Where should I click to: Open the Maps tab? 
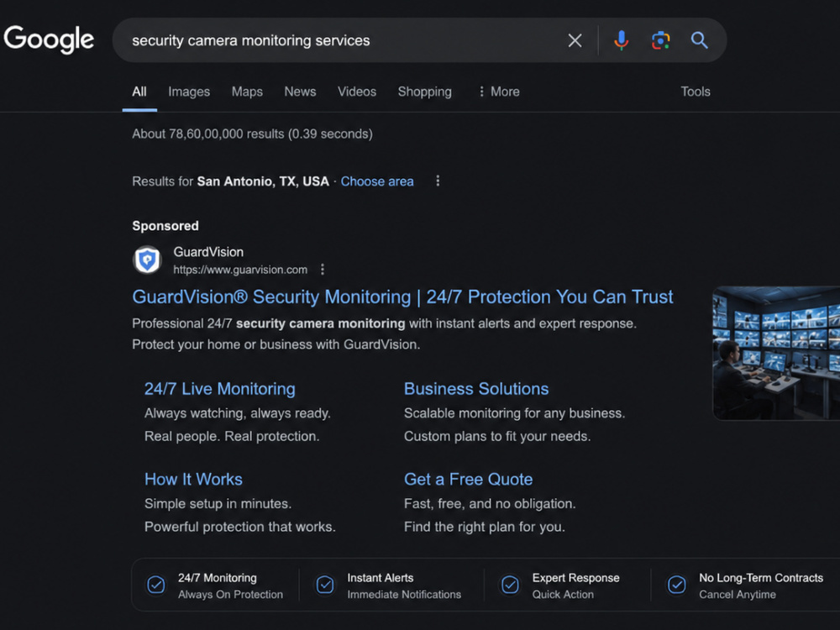(x=247, y=92)
